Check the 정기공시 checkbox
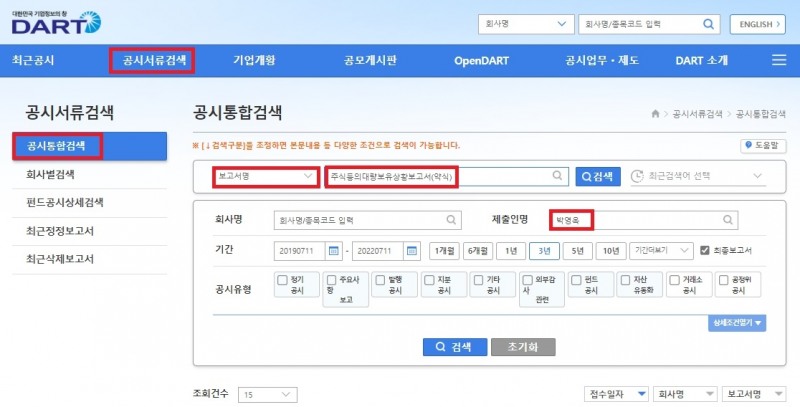 [282, 280]
